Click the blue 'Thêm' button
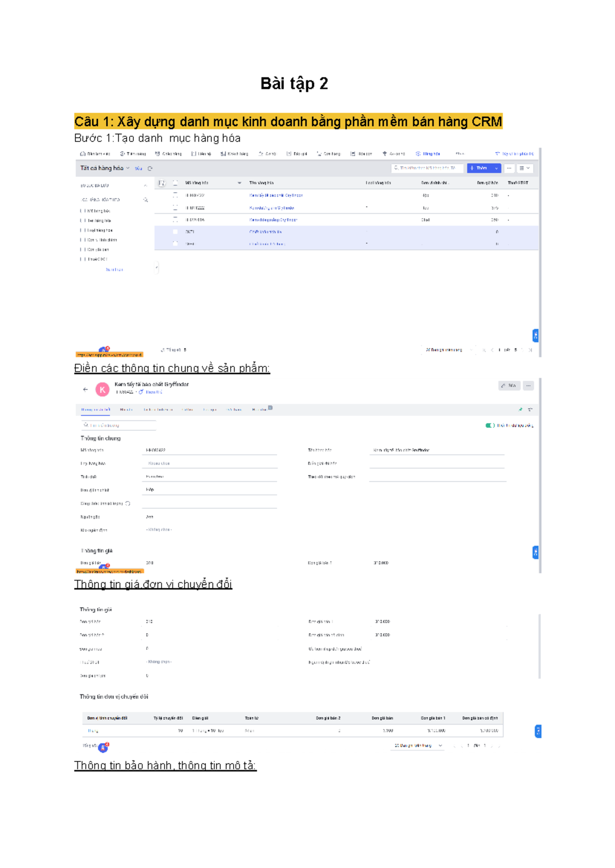 (x=479, y=168)
